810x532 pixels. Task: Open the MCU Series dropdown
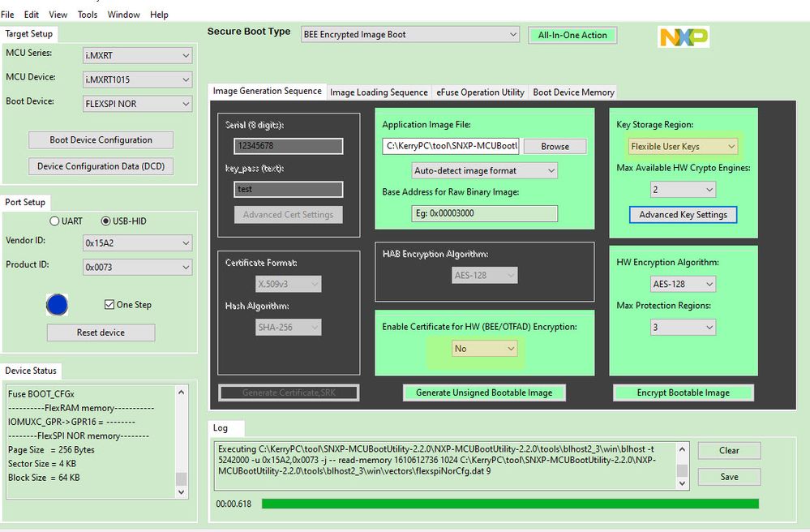(x=137, y=55)
